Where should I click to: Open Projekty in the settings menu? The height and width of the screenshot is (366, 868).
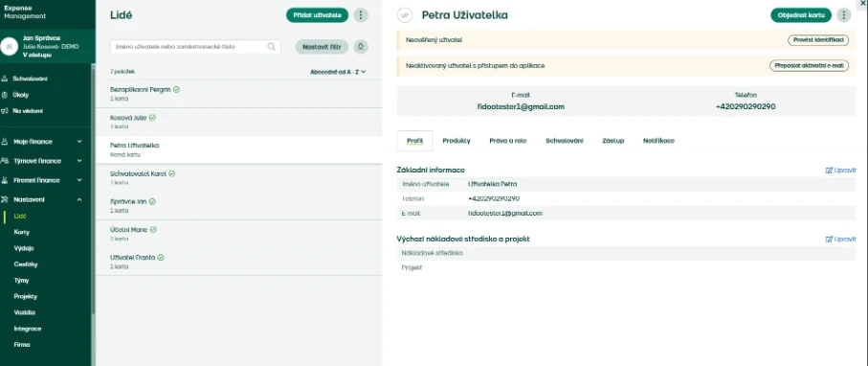(26, 297)
